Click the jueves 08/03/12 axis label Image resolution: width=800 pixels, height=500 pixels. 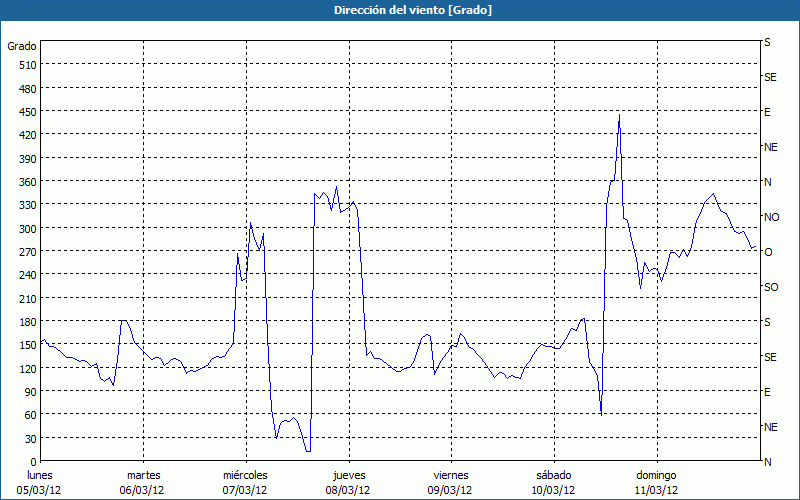[x=348, y=482]
